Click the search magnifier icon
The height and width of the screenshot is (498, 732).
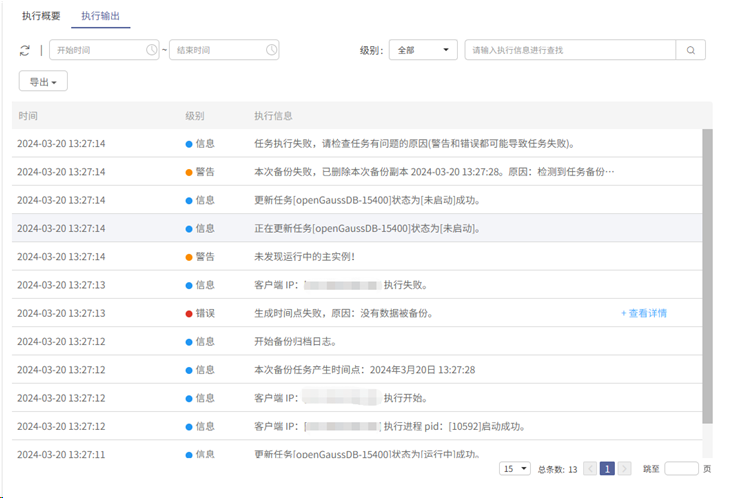[690, 50]
